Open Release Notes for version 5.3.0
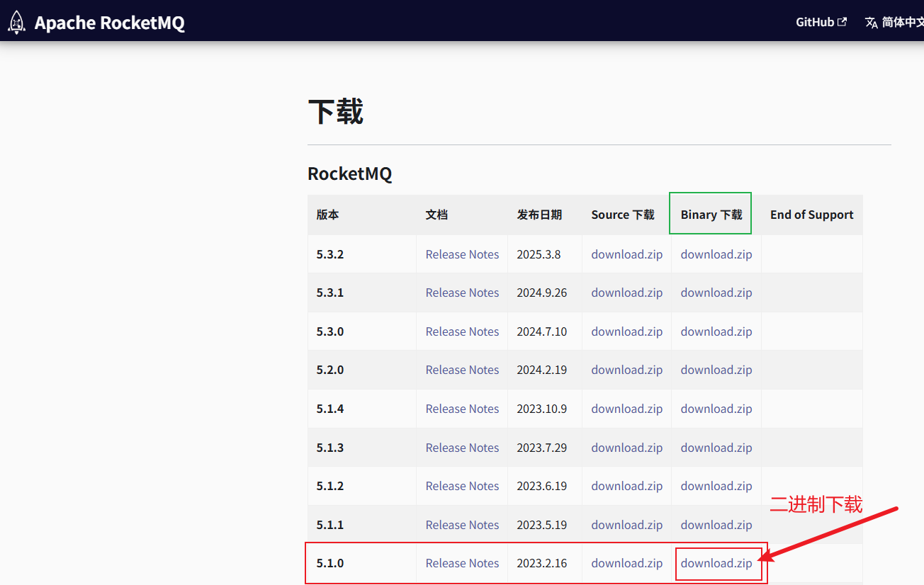This screenshot has height=585, width=924. (x=462, y=331)
